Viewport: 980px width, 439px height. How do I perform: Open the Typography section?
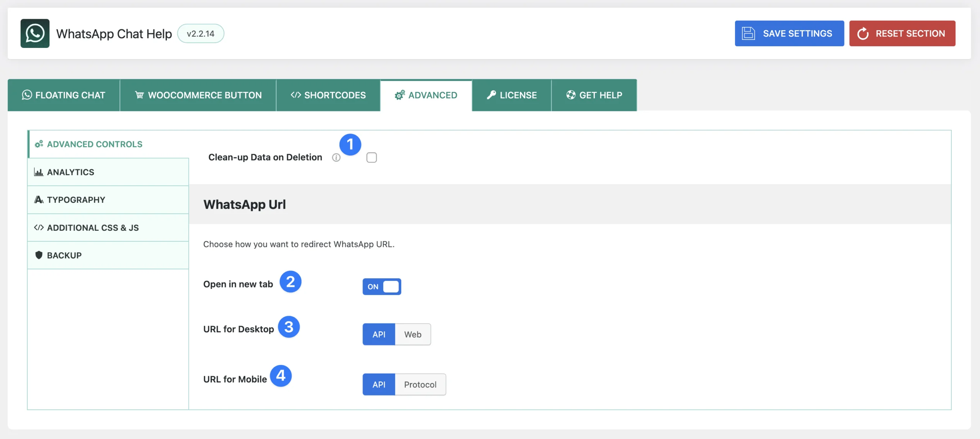click(x=108, y=200)
